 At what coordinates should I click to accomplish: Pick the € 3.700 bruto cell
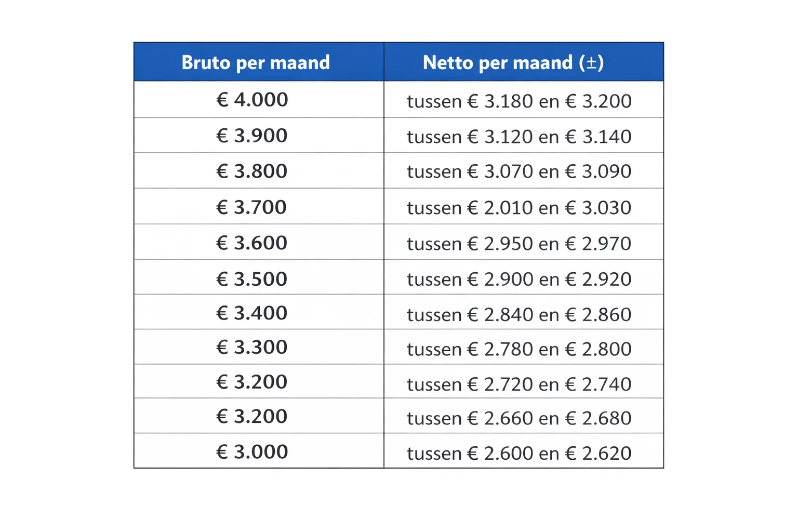tap(252, 207)
